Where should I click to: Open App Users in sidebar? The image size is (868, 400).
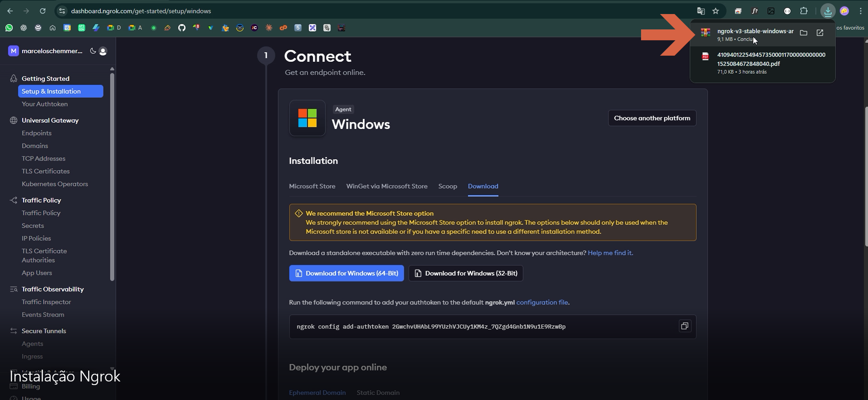pyautogui.click(x=37, y=273)
